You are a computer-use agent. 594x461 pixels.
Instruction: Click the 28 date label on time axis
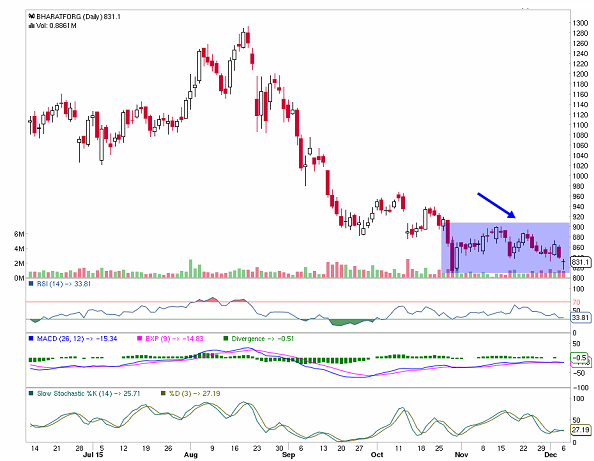click(79, 448)
